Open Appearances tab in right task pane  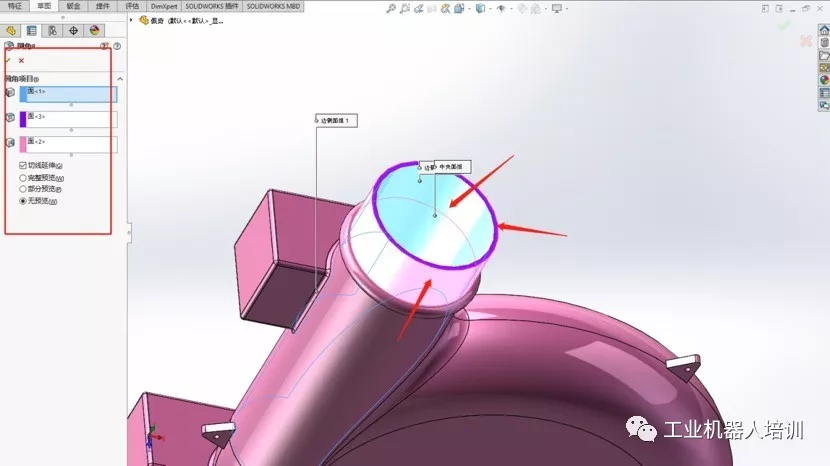pyautogui.click(x=824, y=80)
